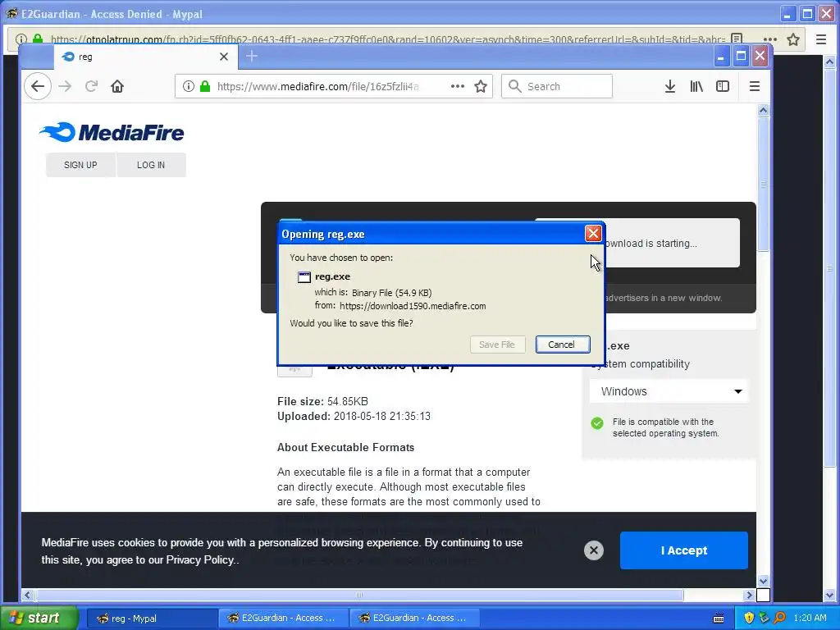Reload the MediaFire page
The width and height of the screenshot is (840, 630).
(91, 86)
